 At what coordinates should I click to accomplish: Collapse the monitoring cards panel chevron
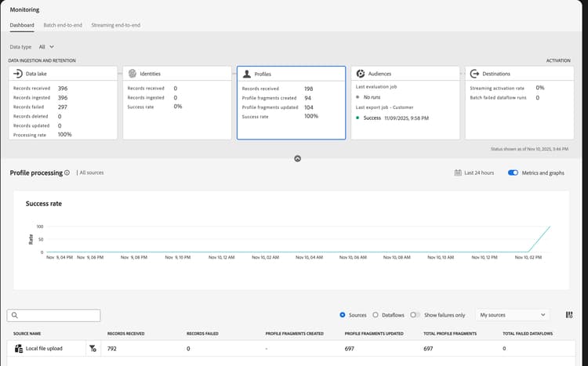click(x=297, y=158)
